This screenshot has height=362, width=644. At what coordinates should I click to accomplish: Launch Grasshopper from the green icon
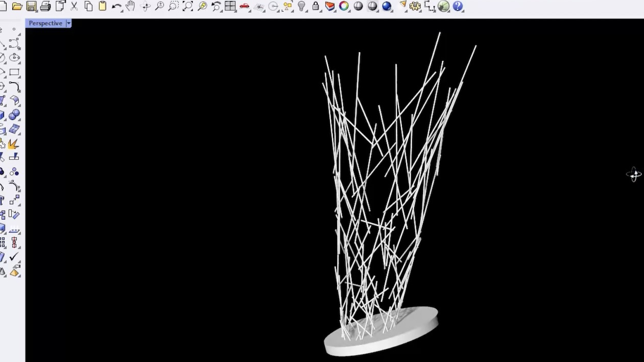[443, 7]
